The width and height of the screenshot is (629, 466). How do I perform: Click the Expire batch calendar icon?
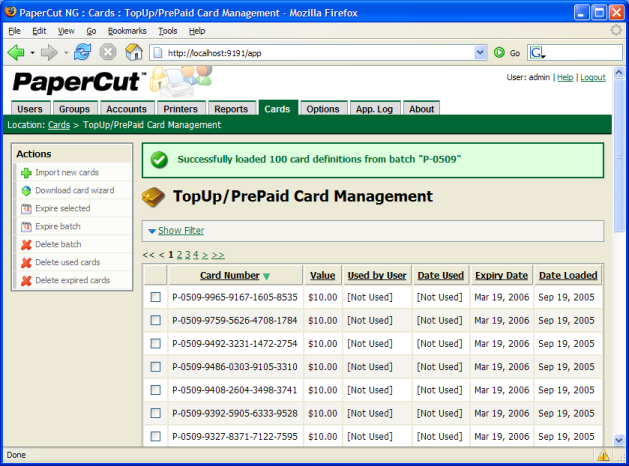pyautogui.click(x=26, y=227)
